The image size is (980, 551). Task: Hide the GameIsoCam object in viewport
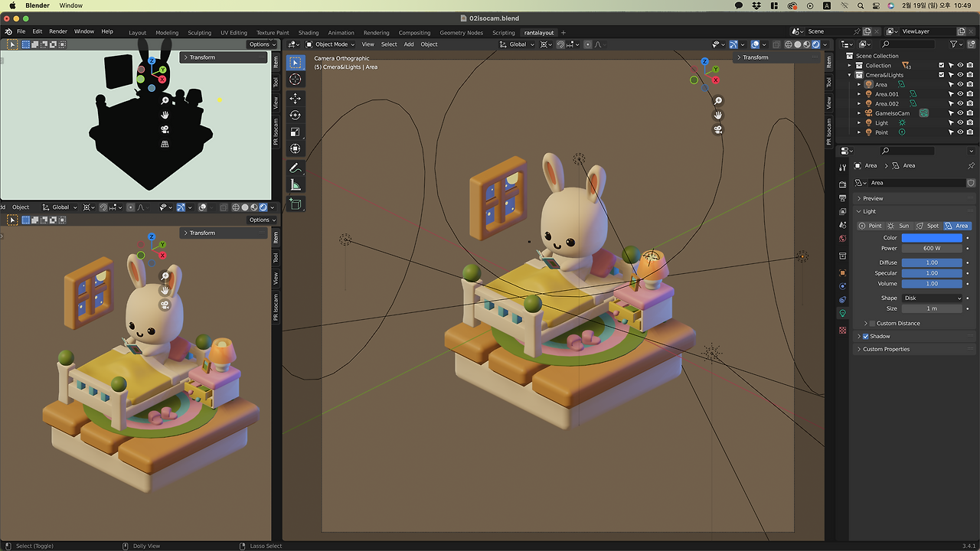(960, 113)
